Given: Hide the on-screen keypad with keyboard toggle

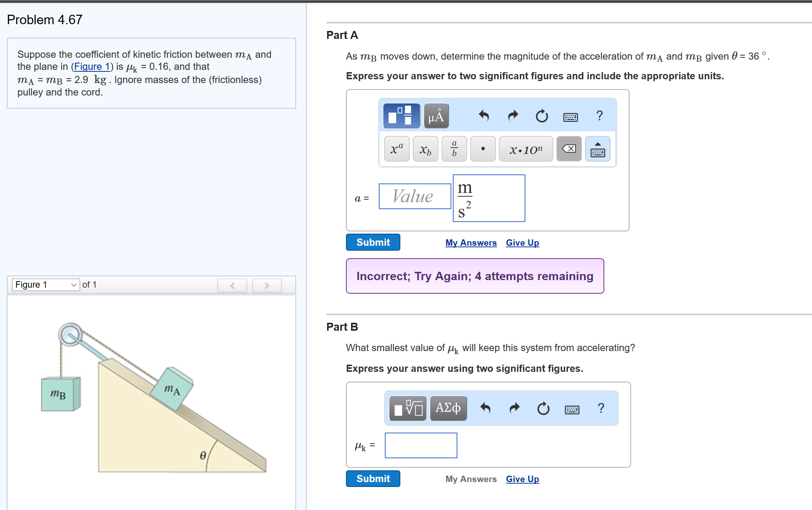Looking at the screenshot, I should click(598, 149).
